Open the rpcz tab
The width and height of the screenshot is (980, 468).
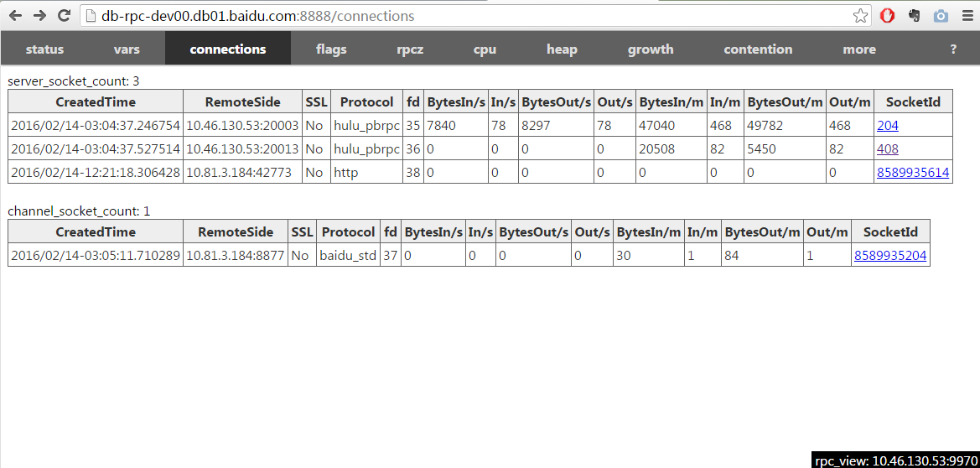410,49
